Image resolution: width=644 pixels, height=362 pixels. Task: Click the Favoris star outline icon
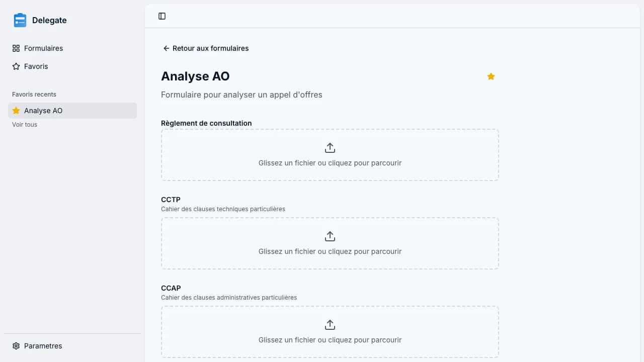tap(16, 66)
